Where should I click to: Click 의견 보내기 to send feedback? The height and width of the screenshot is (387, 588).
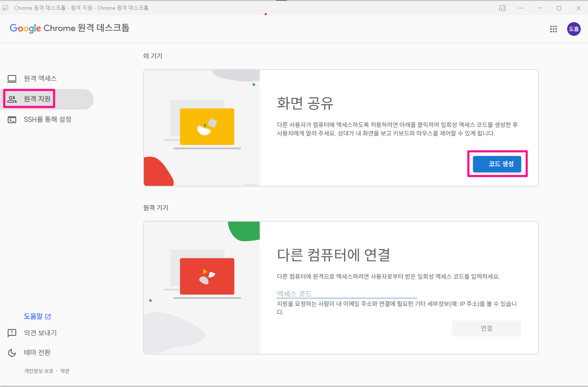(x=40, y=333)
